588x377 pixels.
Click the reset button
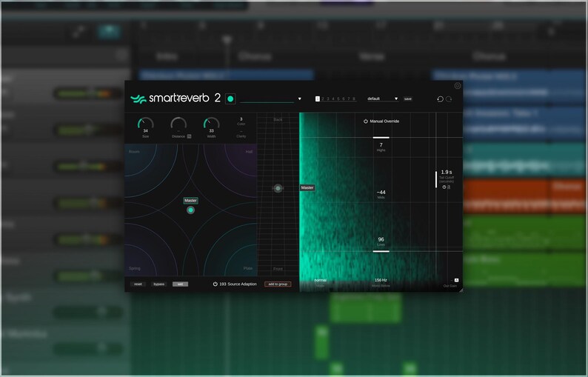[138, 284]
